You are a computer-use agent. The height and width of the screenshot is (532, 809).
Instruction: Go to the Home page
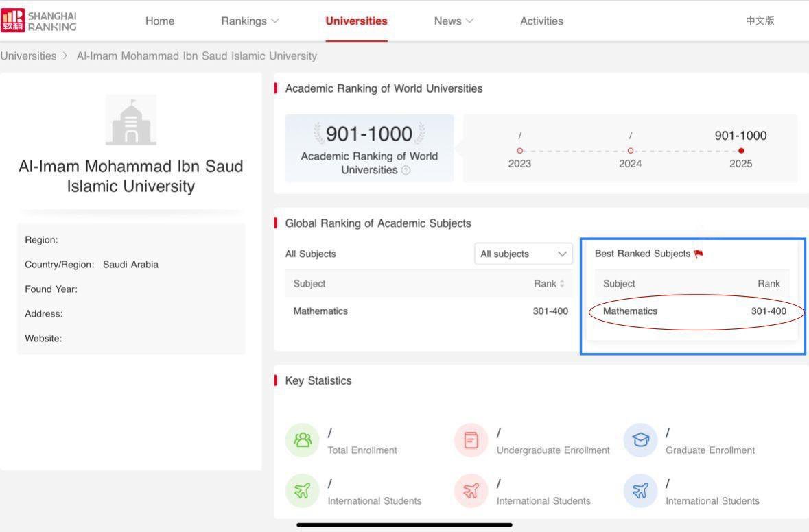(x=160, y=21)
